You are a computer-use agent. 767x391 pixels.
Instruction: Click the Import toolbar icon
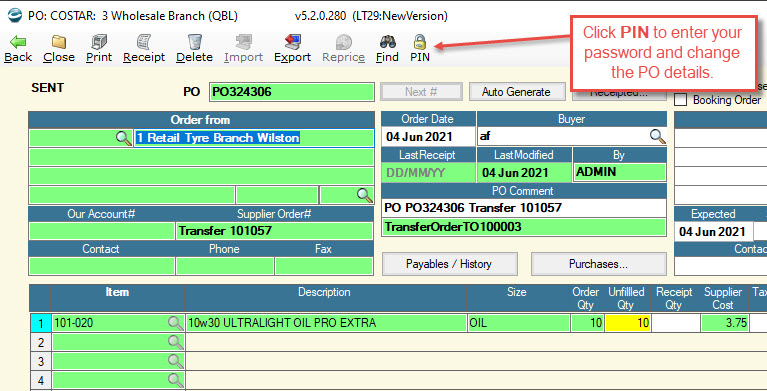244,43
